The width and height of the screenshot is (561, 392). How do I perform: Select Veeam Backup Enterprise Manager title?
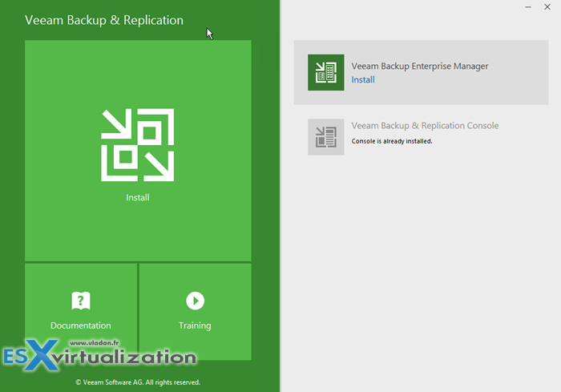[420, 67]
